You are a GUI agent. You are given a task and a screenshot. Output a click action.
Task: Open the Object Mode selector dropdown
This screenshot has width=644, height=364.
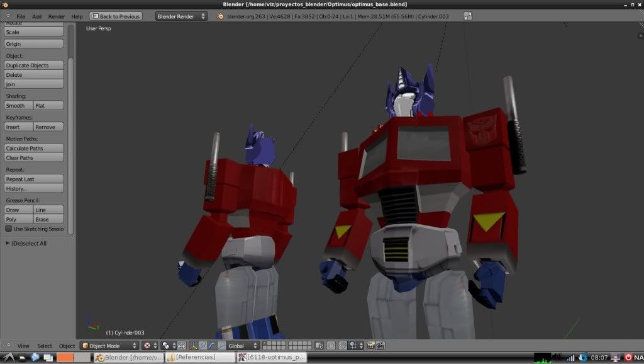[109, 346]
